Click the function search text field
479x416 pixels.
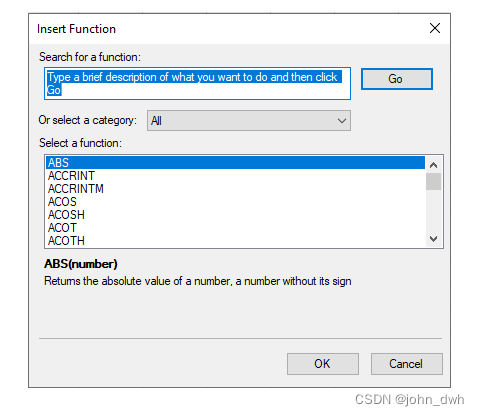[197, 83]
